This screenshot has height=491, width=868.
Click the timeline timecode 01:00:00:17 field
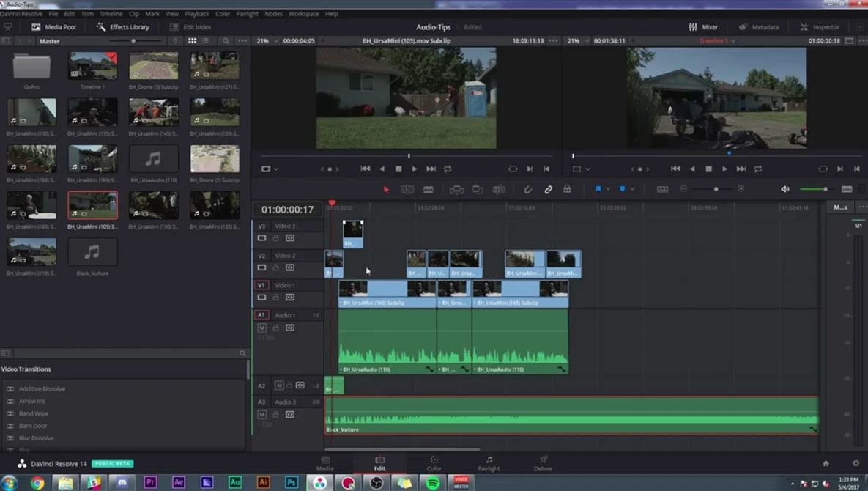click(x=287, y=210)
